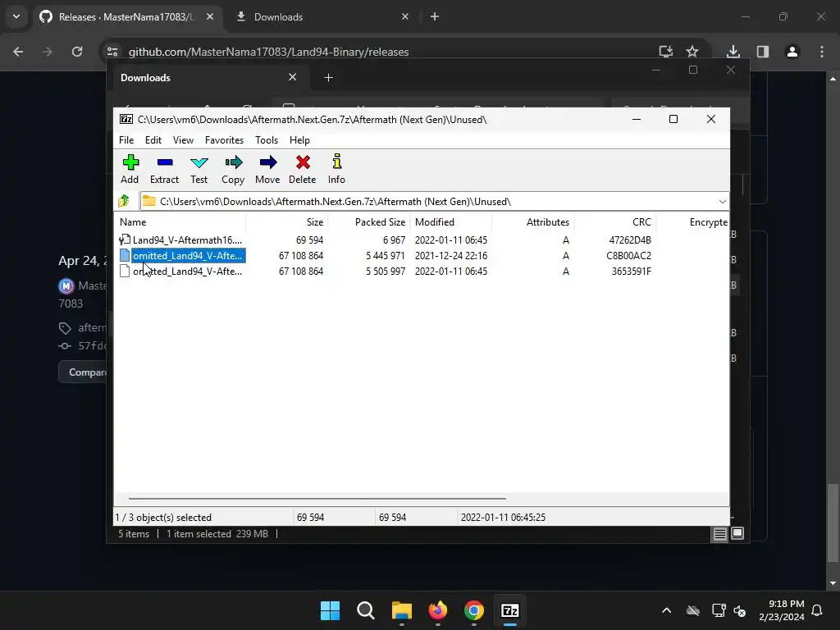840x630 pixels.
Task: Go up one folder level in 7-Zip
Action: 125,202
